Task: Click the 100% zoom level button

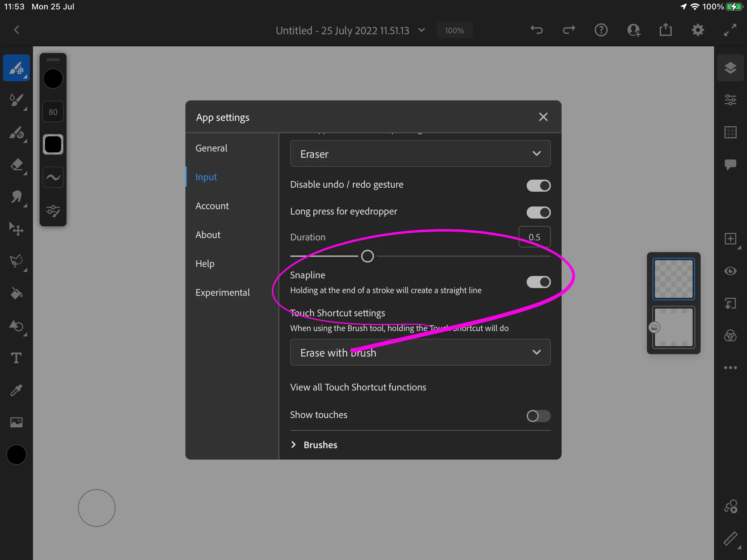Action: (454, 30)
